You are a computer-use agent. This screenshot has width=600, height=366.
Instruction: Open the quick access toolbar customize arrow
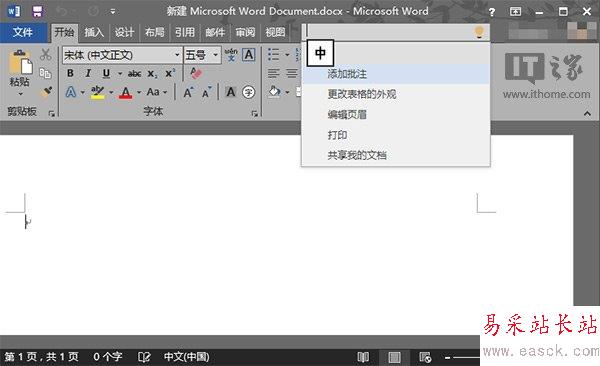(x=112, y=11)
